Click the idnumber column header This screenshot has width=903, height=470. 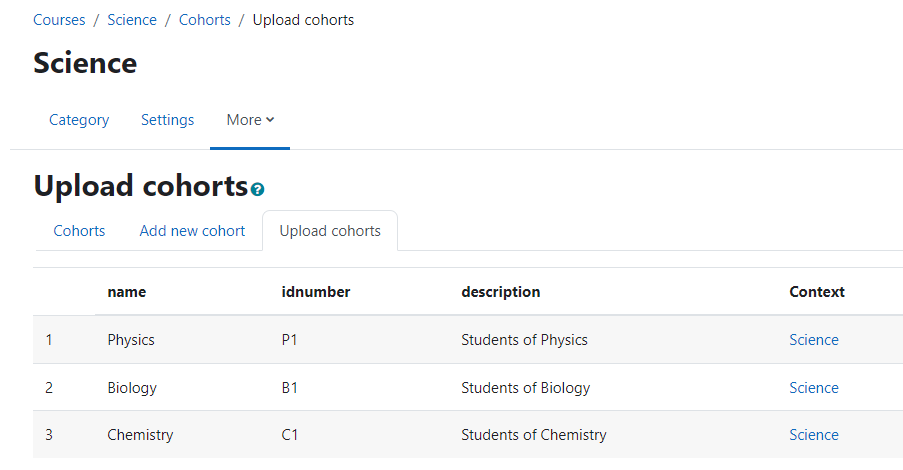316,292
